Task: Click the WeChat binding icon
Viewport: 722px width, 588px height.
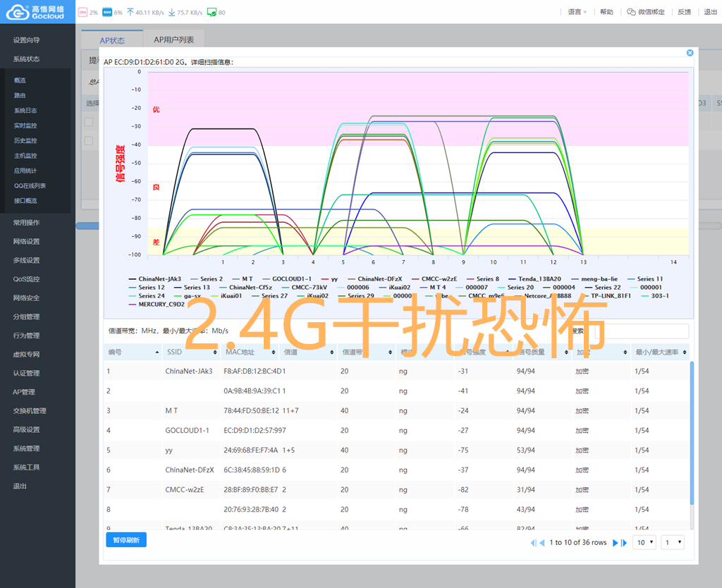Action: pyautogui.click(x=631, y=12)
